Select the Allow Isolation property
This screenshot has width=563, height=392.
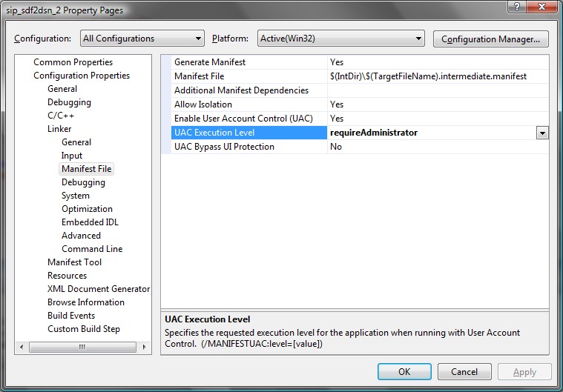click(249, 104)
